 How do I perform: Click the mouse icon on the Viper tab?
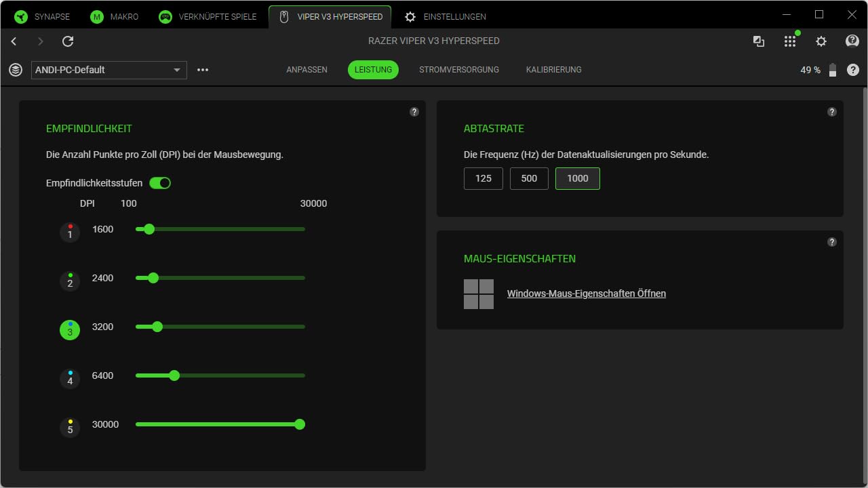pos(284,16)
